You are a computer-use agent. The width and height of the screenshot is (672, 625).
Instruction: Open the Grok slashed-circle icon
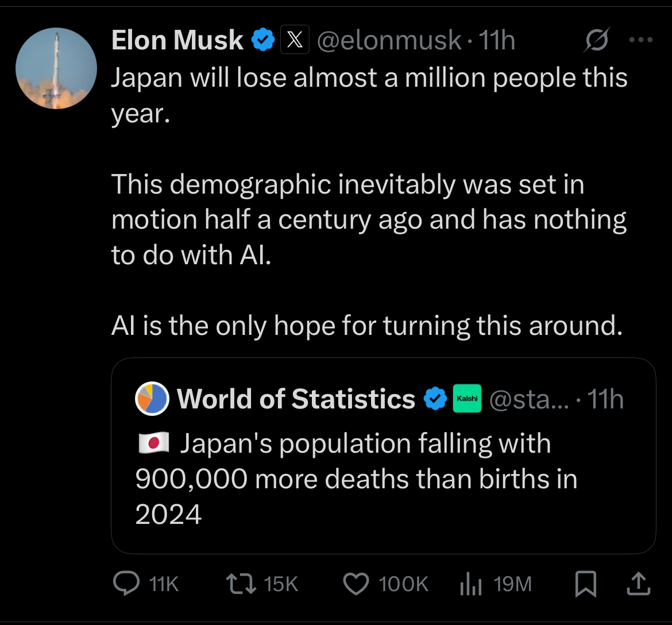click(x=596, y=40)
